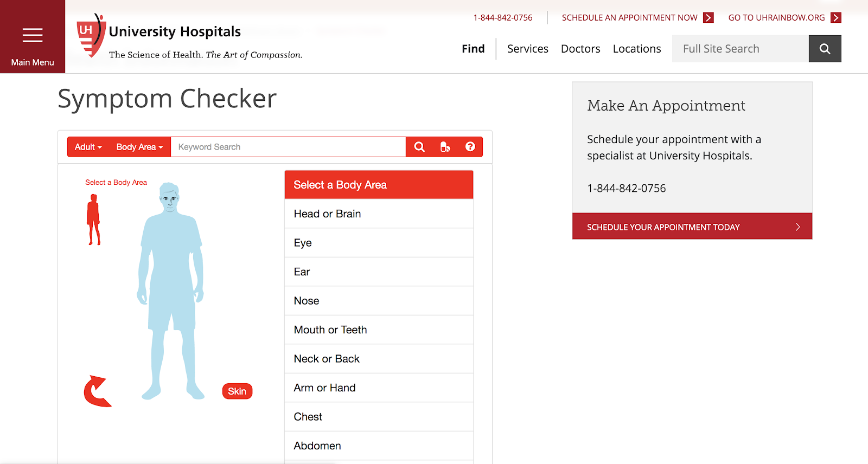Select Nose from body area list

pyautogui.click(x=379, y=301)
